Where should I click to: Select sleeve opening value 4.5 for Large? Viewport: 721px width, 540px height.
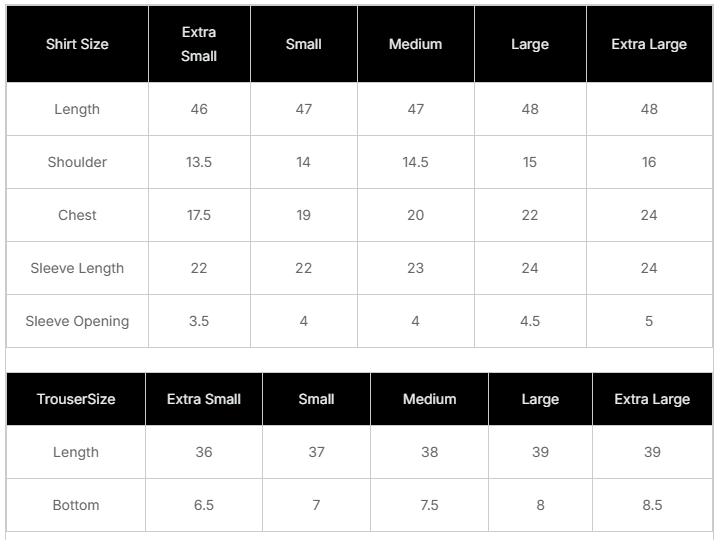(530, 321)
